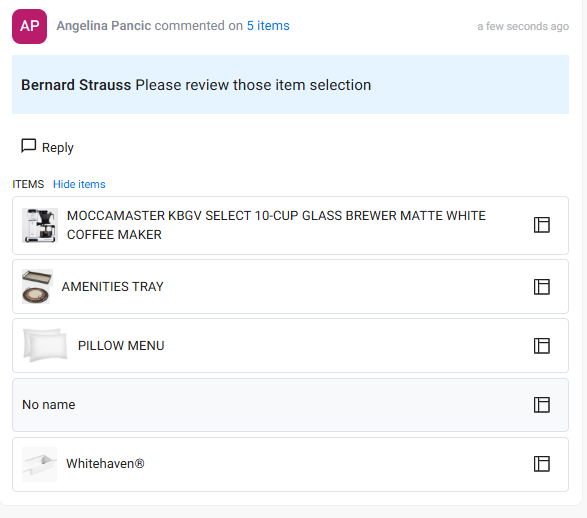587x518 pixels.
Task: Click the Reply button text
Action: [58, 147]
